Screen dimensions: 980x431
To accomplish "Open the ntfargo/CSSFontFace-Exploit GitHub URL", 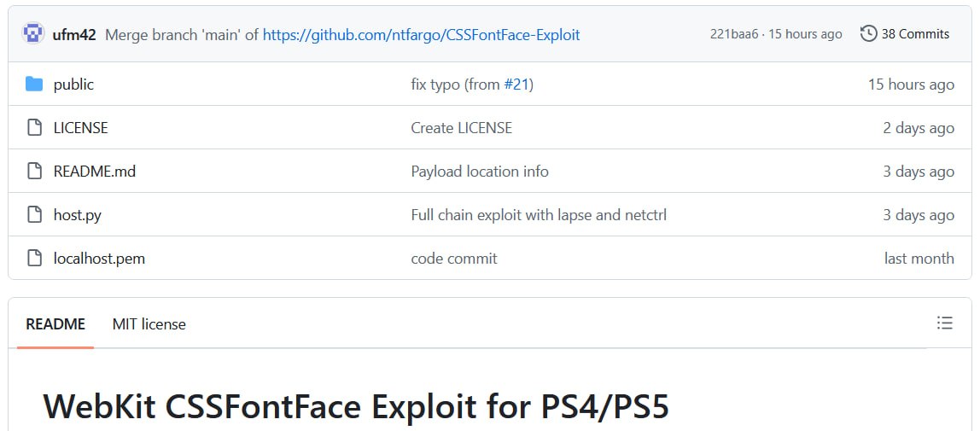I will tap(421, 34).
